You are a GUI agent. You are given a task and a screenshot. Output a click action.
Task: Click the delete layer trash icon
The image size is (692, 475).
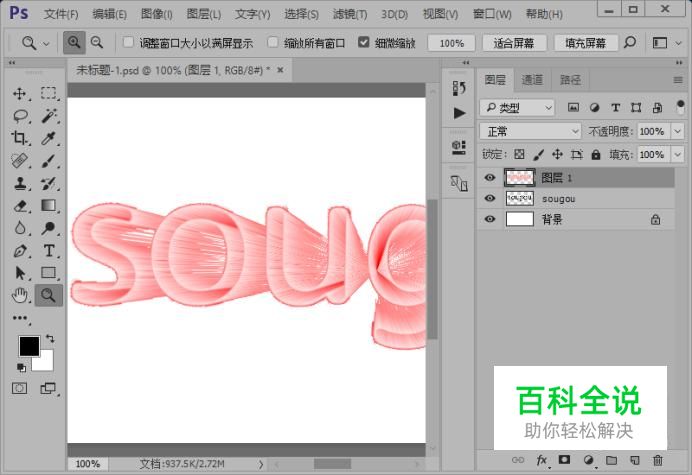point(658,460)
